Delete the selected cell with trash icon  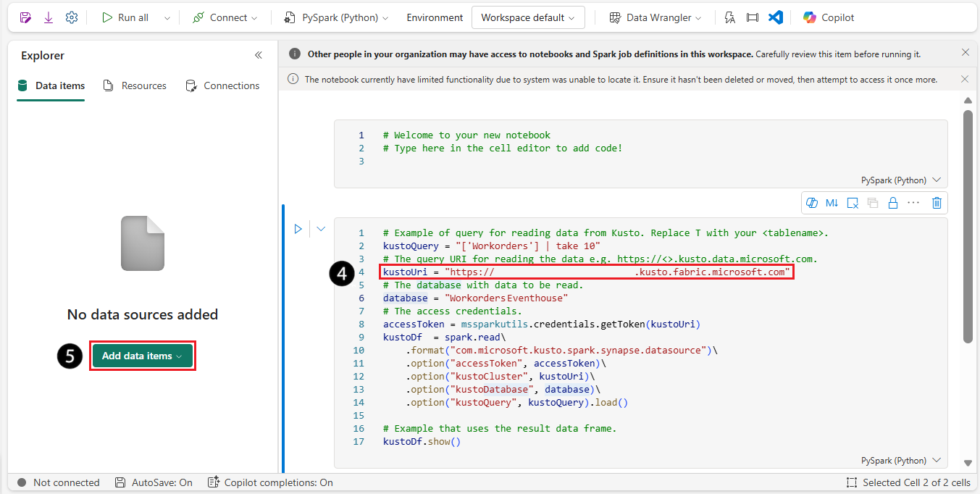(x=937, y=203)
